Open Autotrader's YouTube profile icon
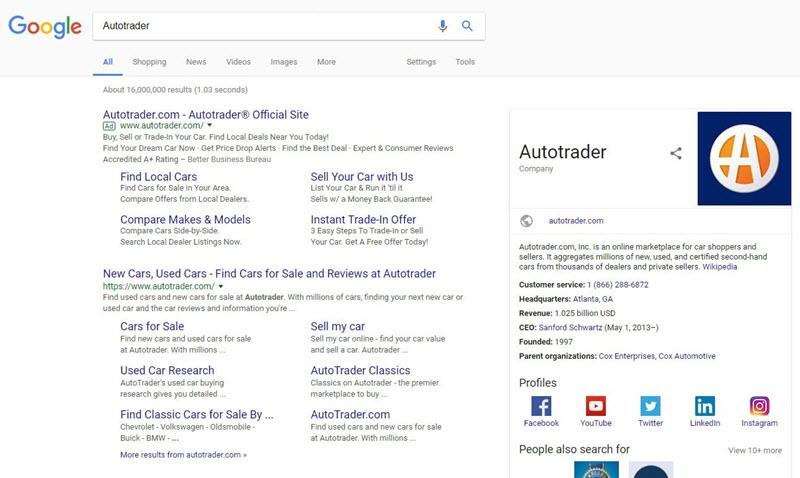This screenshot has width=800, height=478. pyautogui.click(x=596, y=406)
